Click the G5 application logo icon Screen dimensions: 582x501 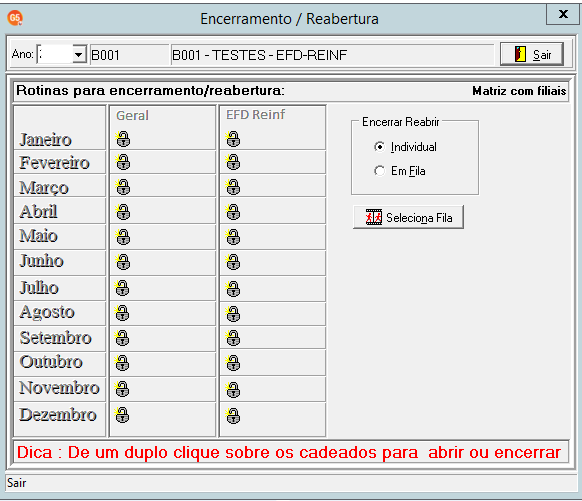point(15,18)
